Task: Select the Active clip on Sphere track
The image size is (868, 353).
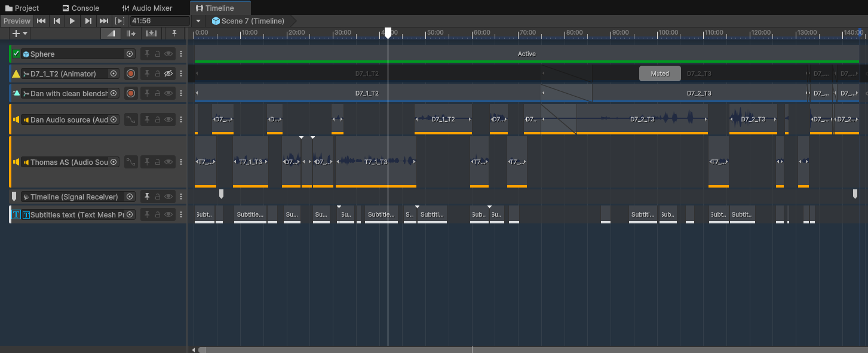Action: [x=526, y=54]
